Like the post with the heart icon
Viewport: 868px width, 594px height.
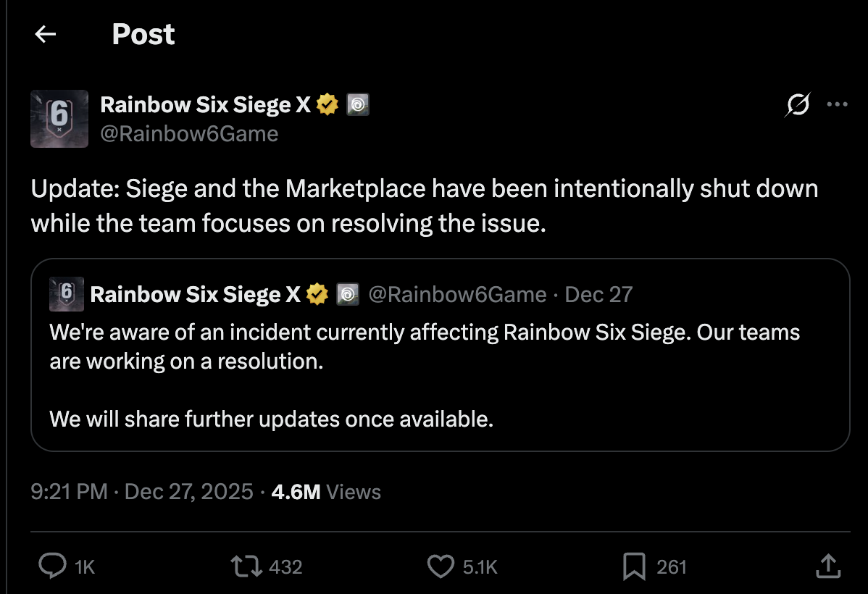(441, 566)
